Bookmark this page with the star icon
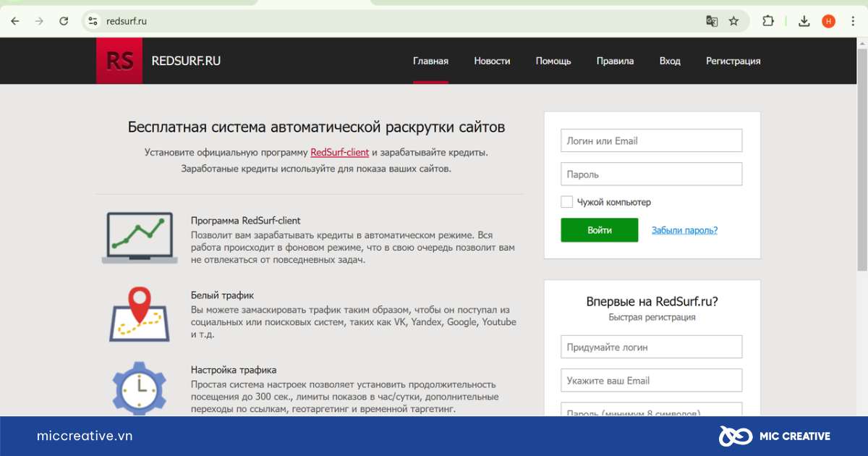 click(x=733, y=21)
